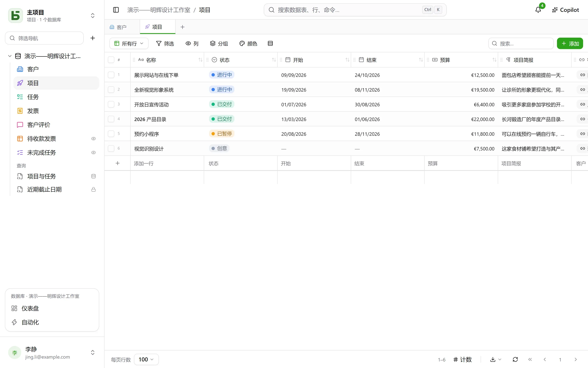Select all rows with header checkbox
588x368 pixels.
(111, 60)
